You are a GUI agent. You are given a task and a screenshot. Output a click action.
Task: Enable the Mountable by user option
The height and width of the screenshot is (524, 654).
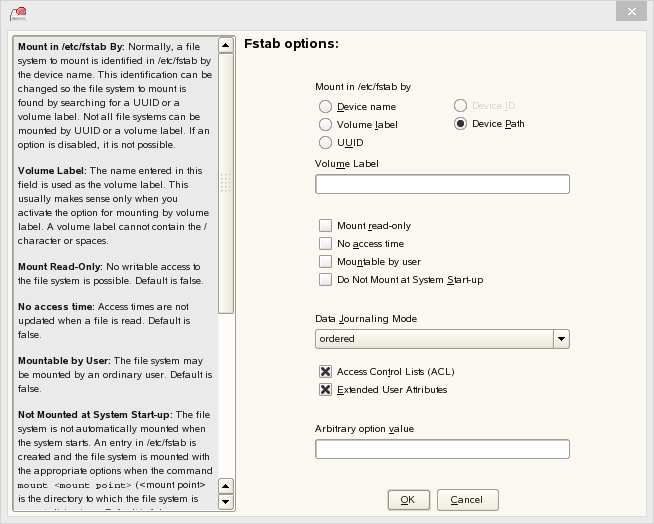[x=325, y=262]
